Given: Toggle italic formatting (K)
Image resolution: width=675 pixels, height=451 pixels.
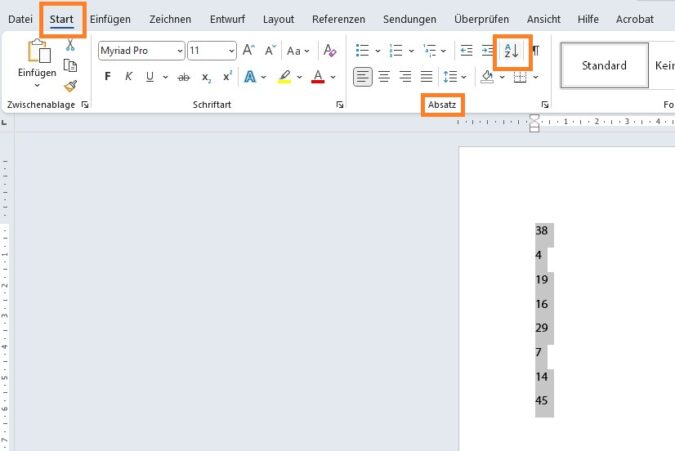Looking at the screenshot, I should pyautogui.click(x=128, y=77).
